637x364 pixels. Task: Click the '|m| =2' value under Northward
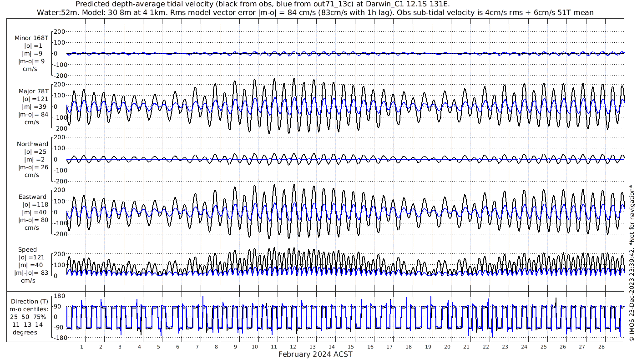[36, 159]
